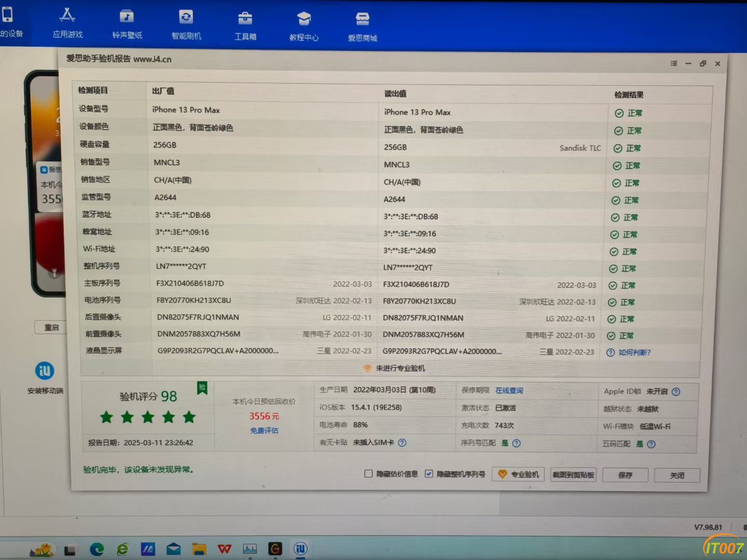Click the 读出值 column header
The width and height of the screenshot is (747, 560).
(x=395, y=93)
